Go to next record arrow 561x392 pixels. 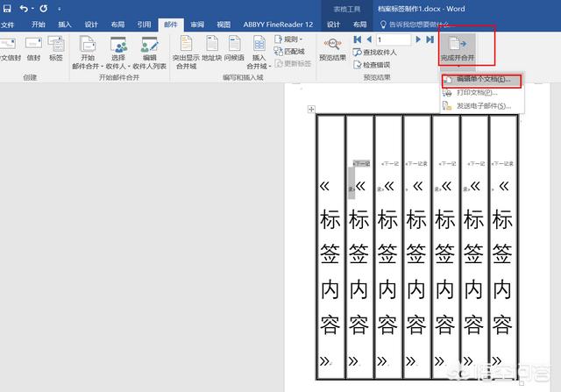(x=418, y=39)
